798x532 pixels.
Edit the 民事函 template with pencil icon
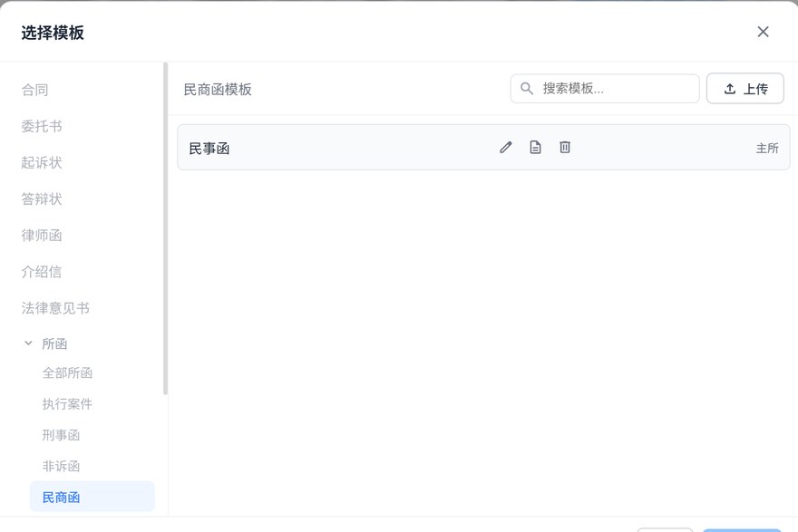coord(505,148)
